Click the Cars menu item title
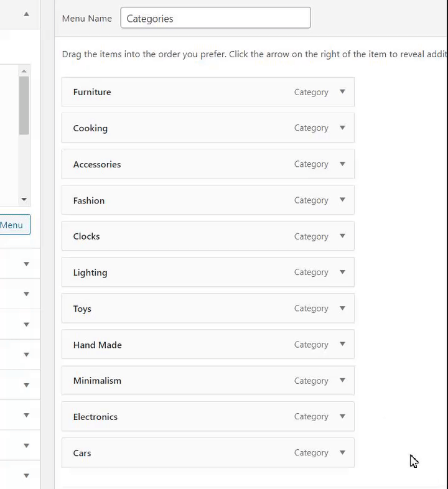Screen dimensions: 448x489 82,453
